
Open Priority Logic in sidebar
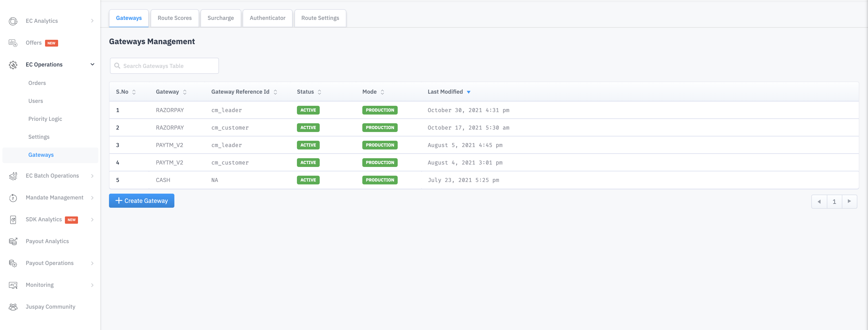coord(45,119)
